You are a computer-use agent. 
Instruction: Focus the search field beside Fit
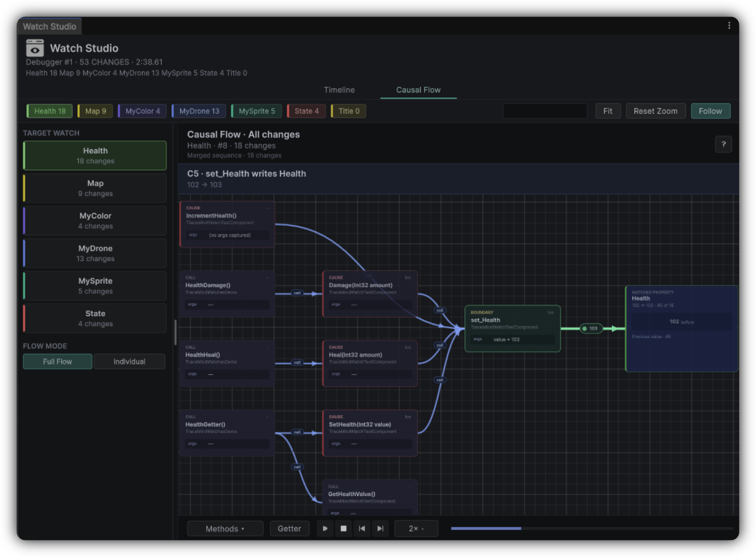click(545, 111)
